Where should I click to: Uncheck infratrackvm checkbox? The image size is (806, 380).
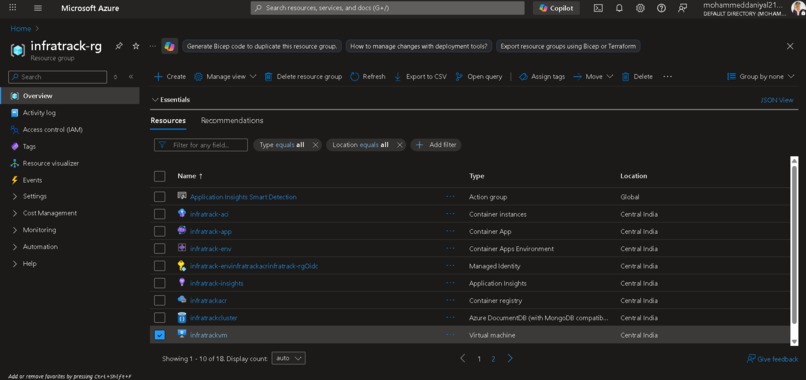[x=160, y=335]
